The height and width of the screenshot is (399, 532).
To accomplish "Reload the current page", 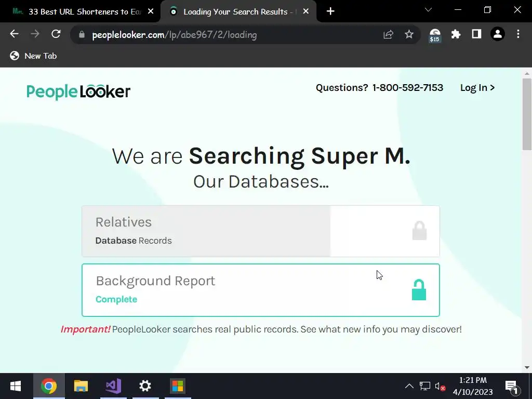I will click(x=56, y=34).
